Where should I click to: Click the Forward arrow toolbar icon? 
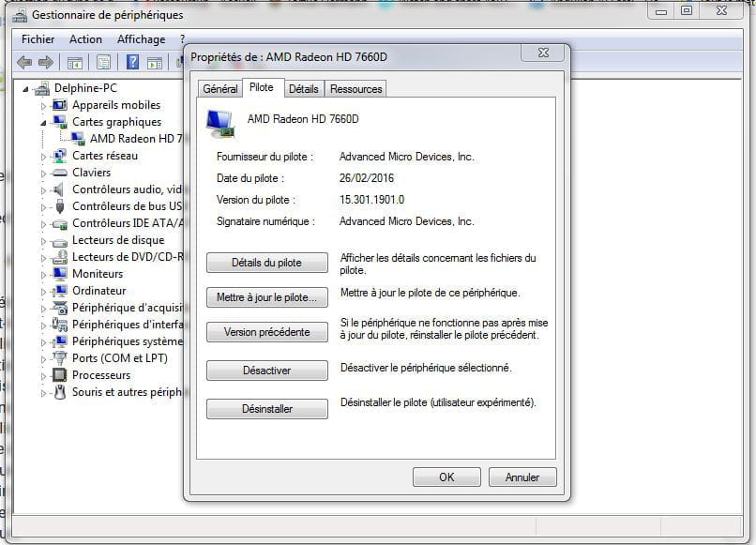coord(46,62)
